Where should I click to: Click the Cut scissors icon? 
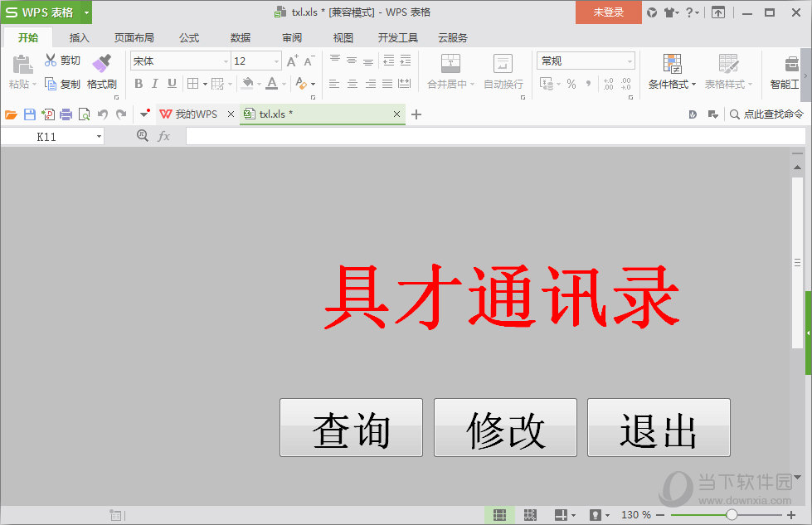tap(51, 61)
